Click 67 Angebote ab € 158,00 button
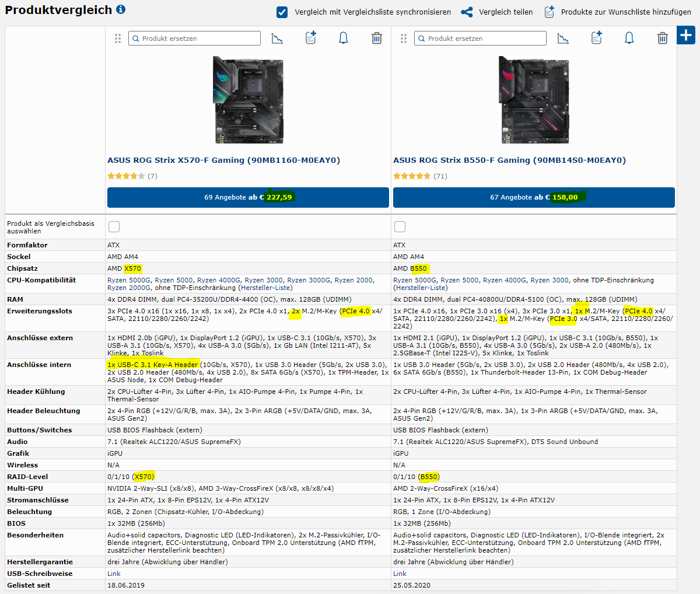 coord(534,197)
